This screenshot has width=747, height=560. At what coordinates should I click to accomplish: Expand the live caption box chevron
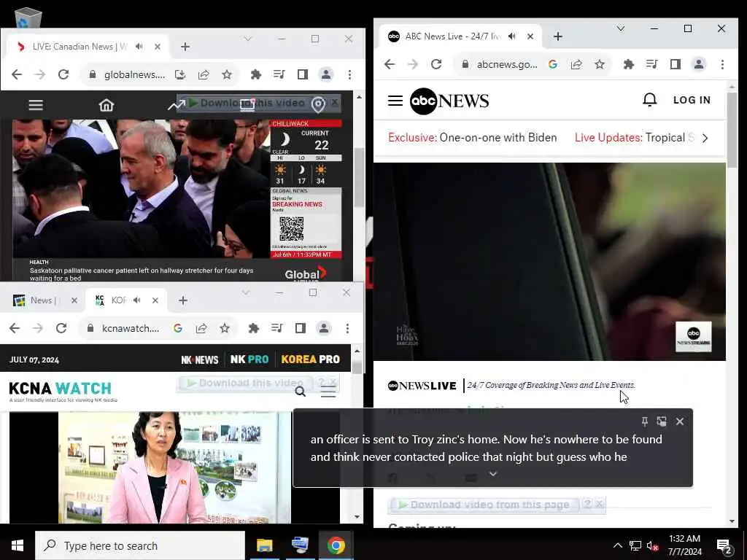click(493, 474)
